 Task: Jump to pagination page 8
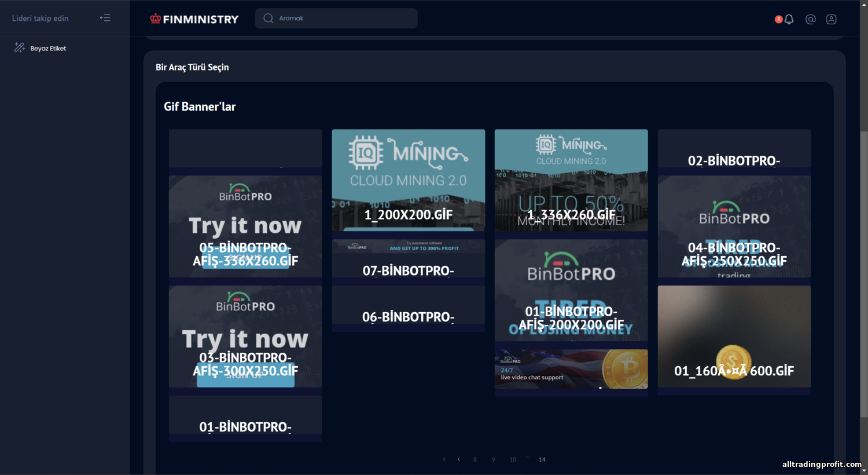tap(475, 459)
